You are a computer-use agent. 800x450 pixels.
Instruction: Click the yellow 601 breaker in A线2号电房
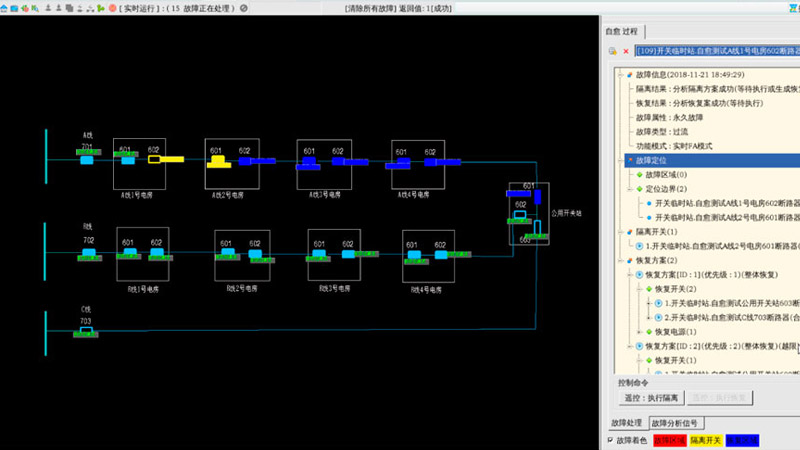click(216, 159)
